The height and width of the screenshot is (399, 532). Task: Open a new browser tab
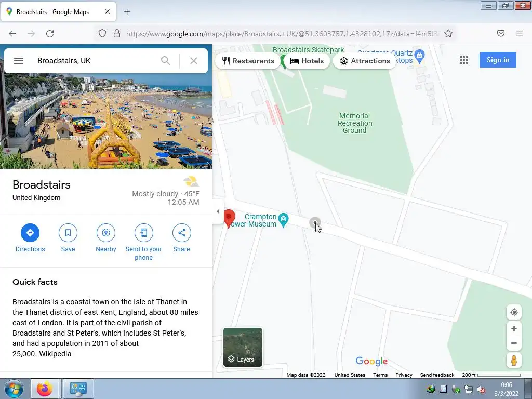tap(127, 12)
